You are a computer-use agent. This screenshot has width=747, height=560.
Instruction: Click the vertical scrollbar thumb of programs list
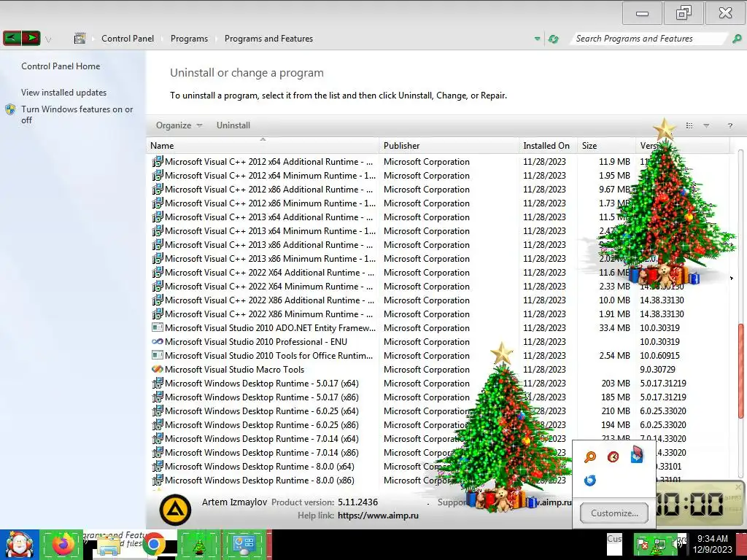[741, 372]
